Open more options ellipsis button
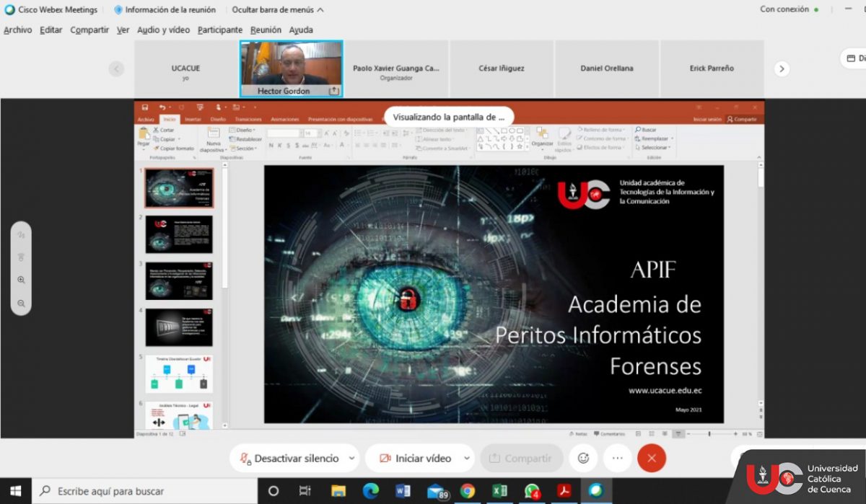Viewport: 866px width, 504px height. click(x=617, y=458)
